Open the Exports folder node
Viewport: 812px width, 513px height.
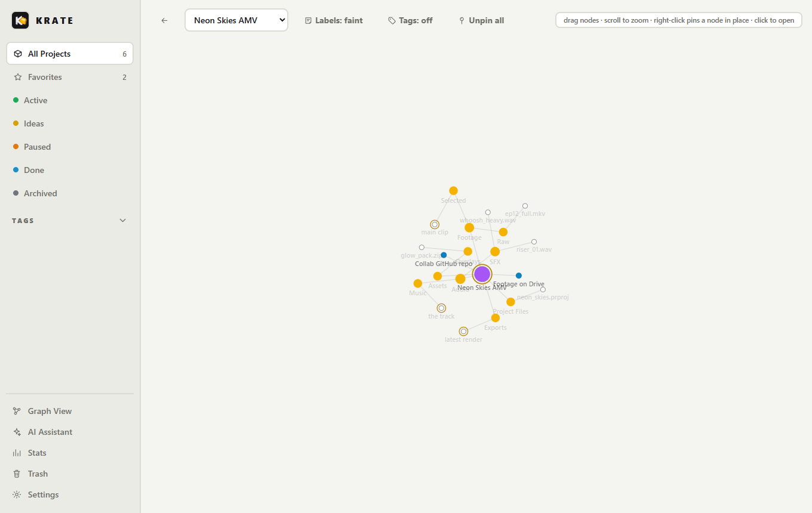(496, 318)
